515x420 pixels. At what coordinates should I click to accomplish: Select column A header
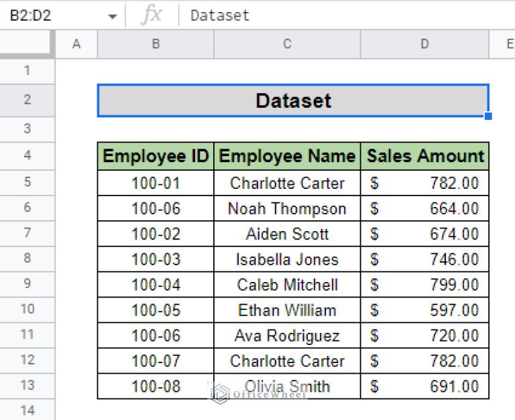point(76,44)
